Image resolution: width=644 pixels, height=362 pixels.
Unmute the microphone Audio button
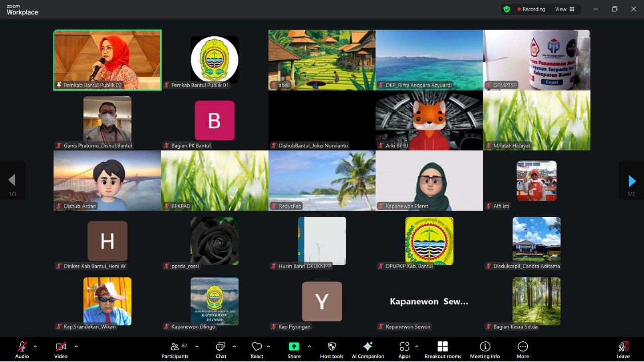tap(22, 349)
